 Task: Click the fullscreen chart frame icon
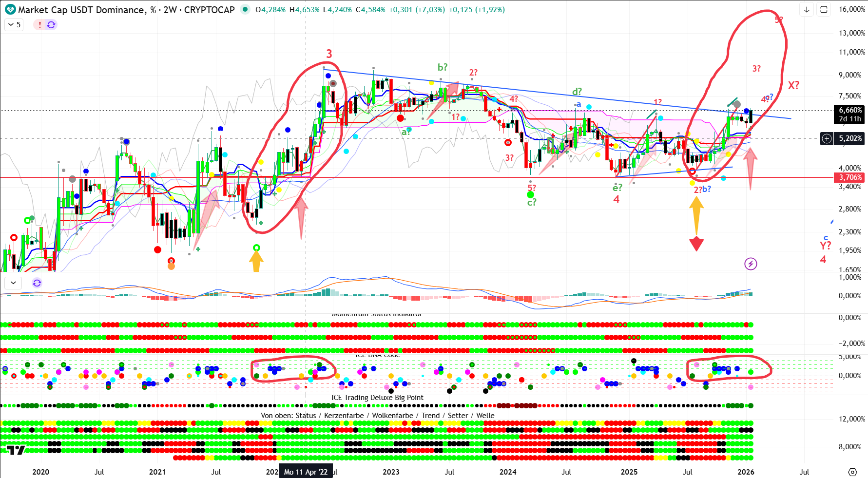coord(824,10)
